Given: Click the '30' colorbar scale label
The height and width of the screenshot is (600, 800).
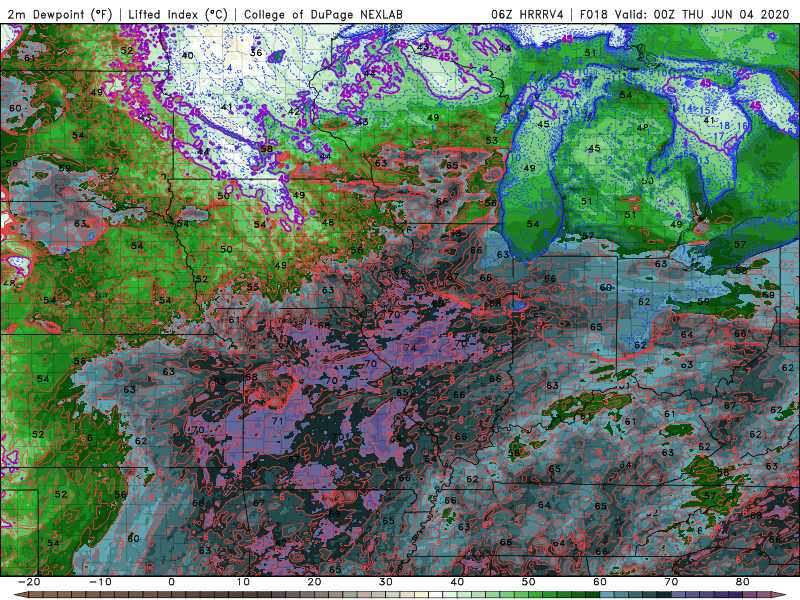Looking at the screenshot, I should click(x=386, y=582).
